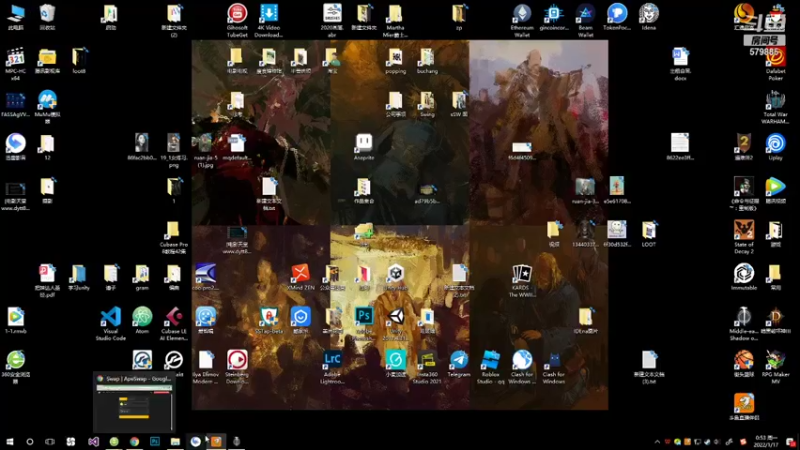Open the 1-1.rmvb video file
This screenshot has height=450, width=800.
point(15,320)
